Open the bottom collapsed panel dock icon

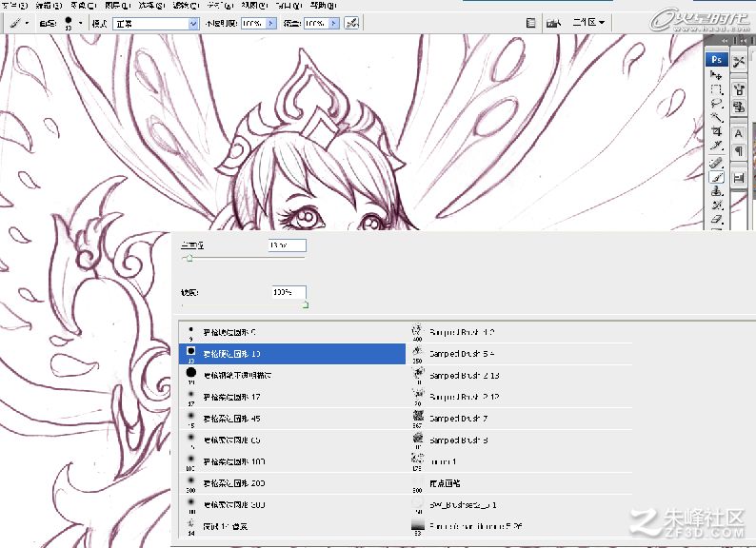point(739,178)
